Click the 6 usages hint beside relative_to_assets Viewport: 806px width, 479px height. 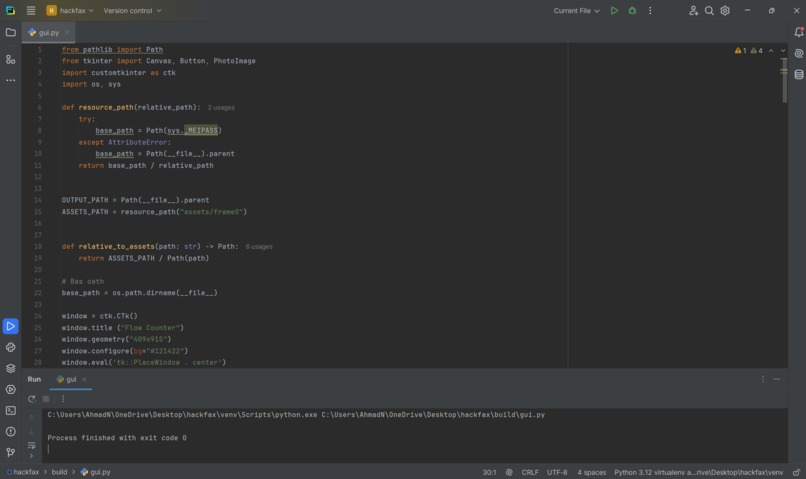pyautogui.click(x=259, y=247)
